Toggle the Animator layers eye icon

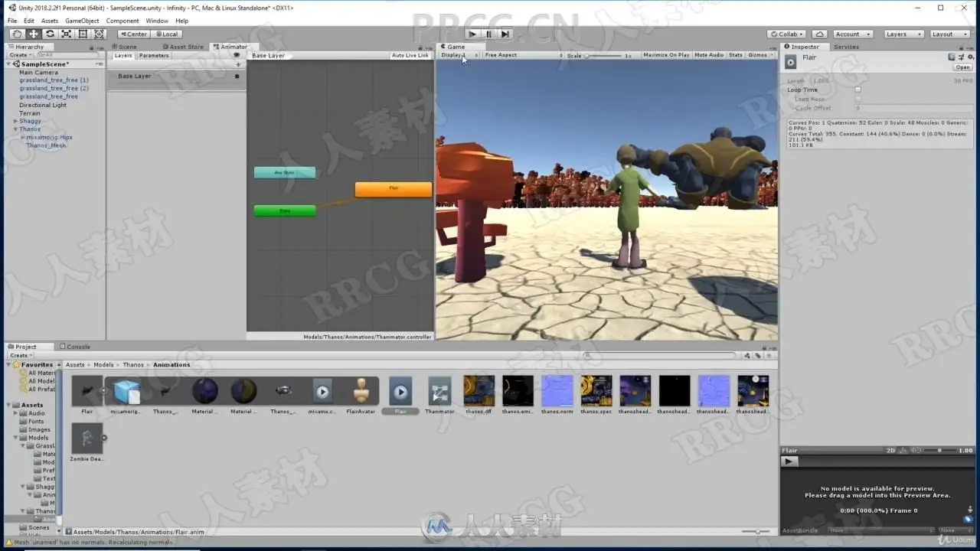tap(237, 55)
